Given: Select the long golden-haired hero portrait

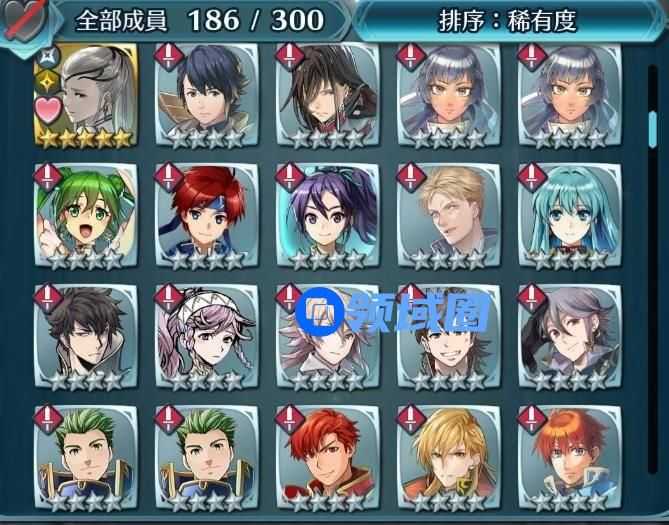Looking at the screenshot, I should coord(448,458).
